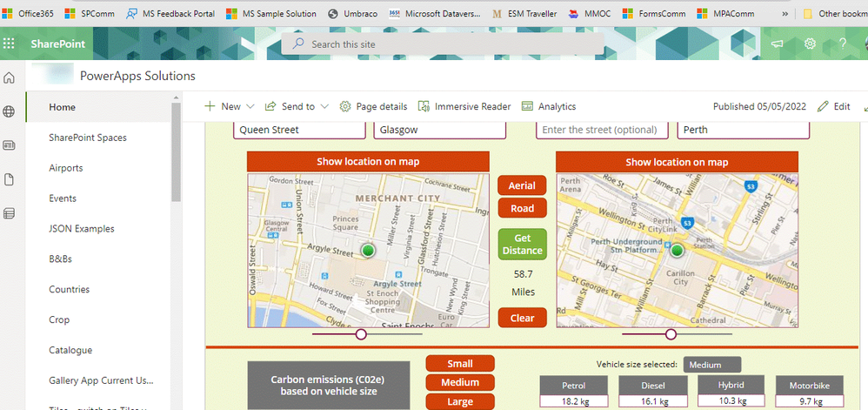Screen dimensions: 868x410
Task: Open the help question mark icon
Action: click(843, 44)
